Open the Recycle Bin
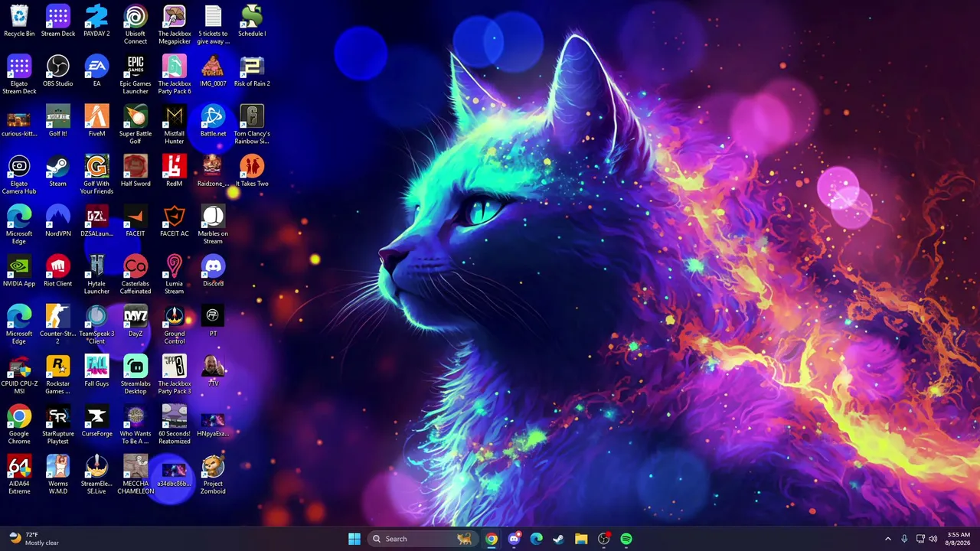This screenshot has width=980, height=551. pyautogui.click(x=19, y=21)
